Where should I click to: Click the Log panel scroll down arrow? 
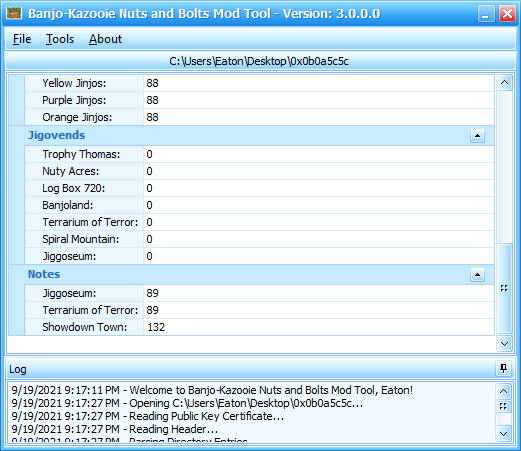click(503, 434)
